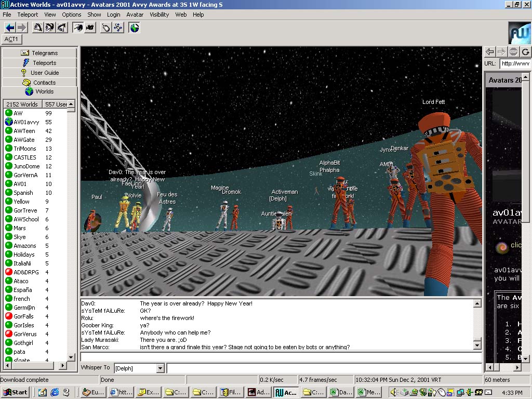The width and height of the screenshot is (532, 399).
Task: Select AWTeen world in the list
Action: pos(24,131)
